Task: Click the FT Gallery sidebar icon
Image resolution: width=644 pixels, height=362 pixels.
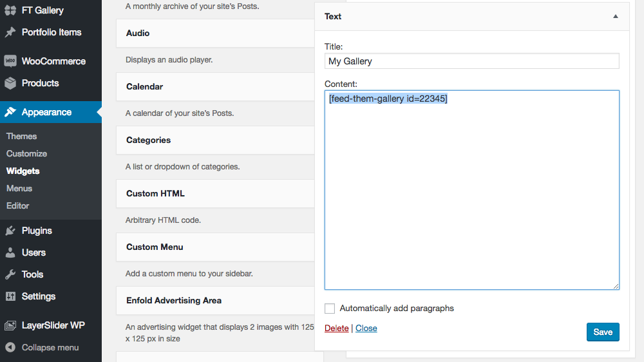Action: 10,10
